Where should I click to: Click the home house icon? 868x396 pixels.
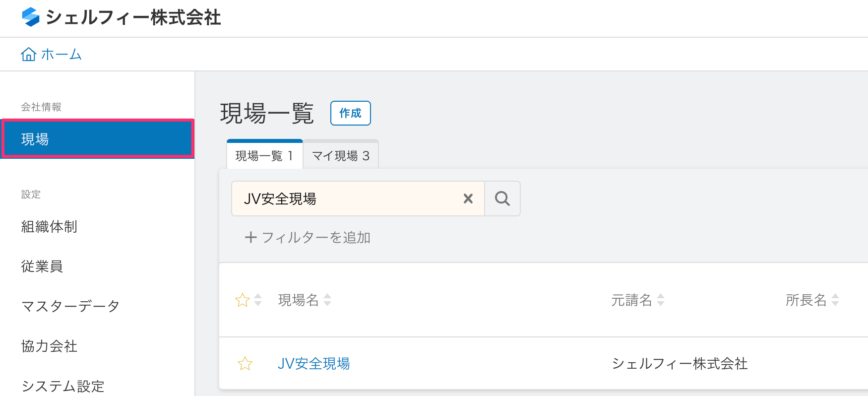tap(28, 54)
